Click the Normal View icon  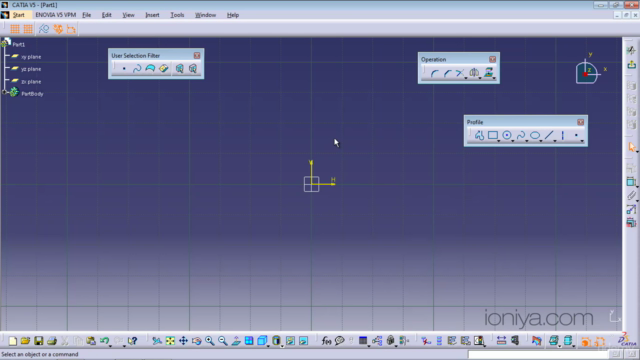[x=236, y=341]
